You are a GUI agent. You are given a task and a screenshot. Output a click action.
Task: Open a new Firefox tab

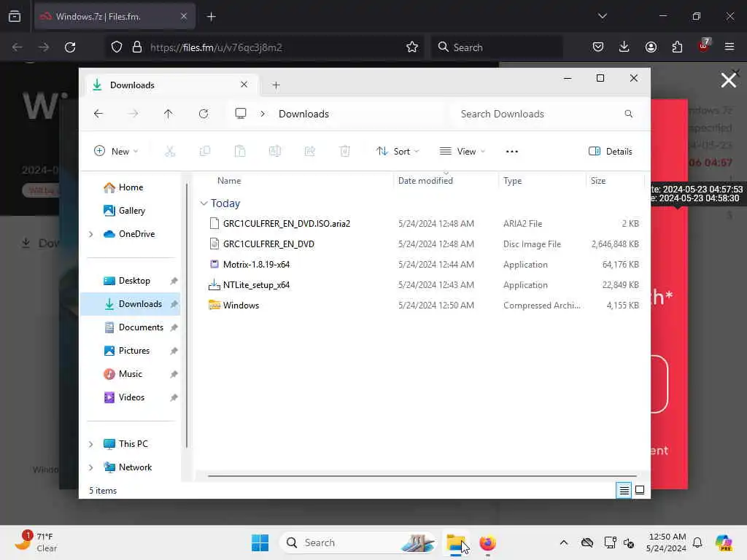212,17
